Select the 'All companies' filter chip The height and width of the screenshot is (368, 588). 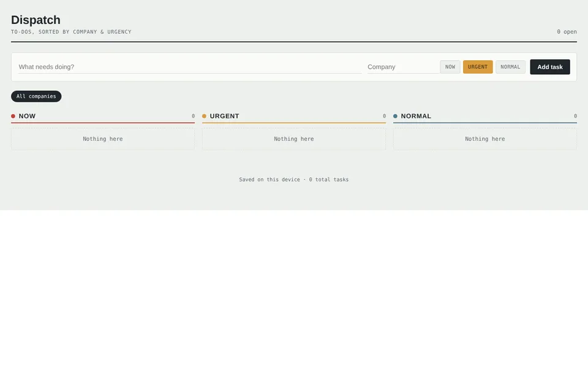point(36,96)
